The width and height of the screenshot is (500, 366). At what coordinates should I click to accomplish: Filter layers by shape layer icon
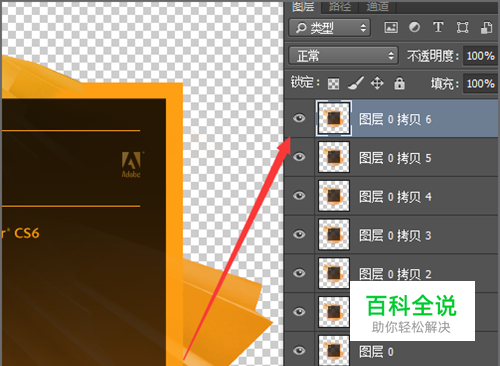[462, 27]
